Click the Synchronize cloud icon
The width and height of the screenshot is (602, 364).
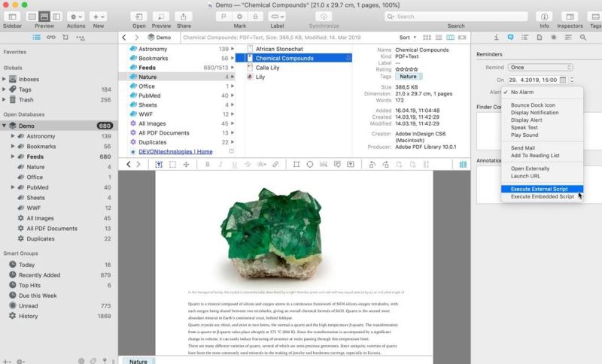324,17
